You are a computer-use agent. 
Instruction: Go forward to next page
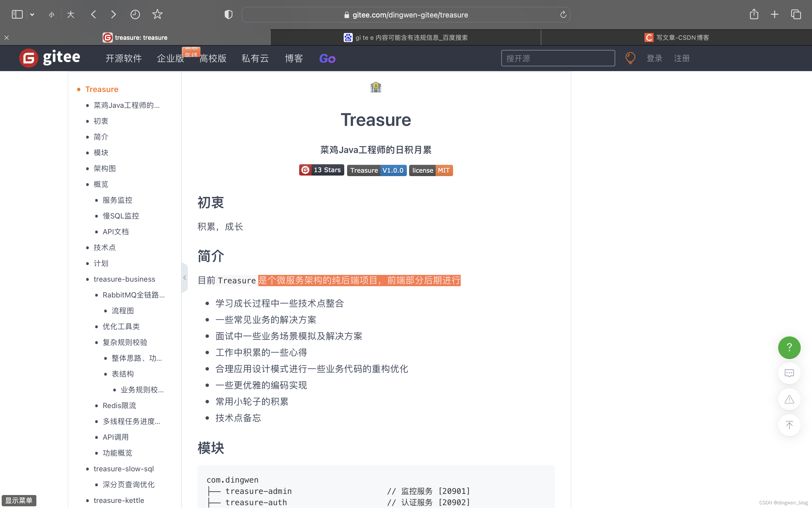[x=113, y=14]
